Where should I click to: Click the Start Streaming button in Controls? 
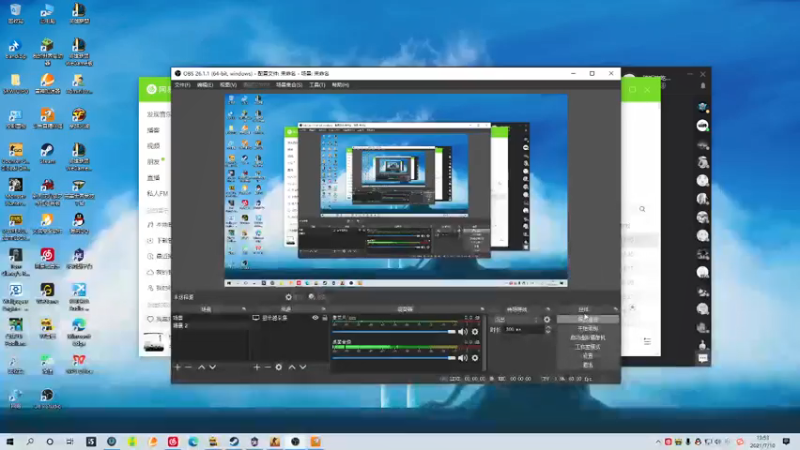click(x=587, y=319)
